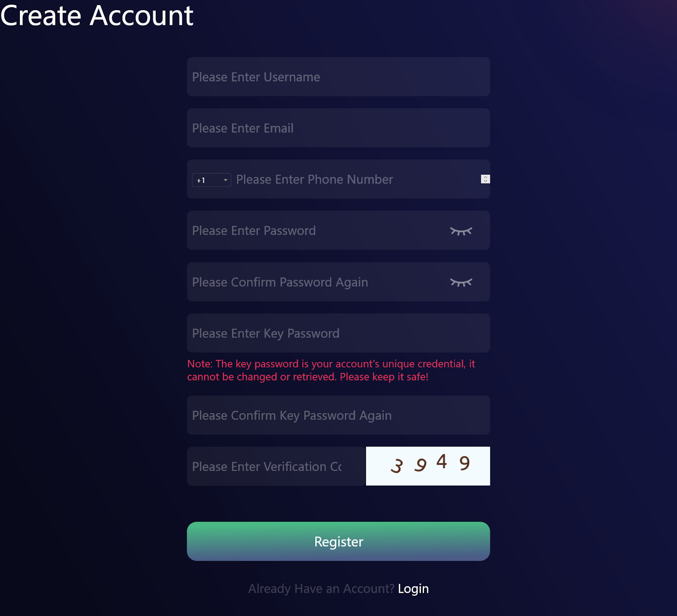Click the Already Have an Account text
This screenshot has width=677, height=616.
coord(321,589)
